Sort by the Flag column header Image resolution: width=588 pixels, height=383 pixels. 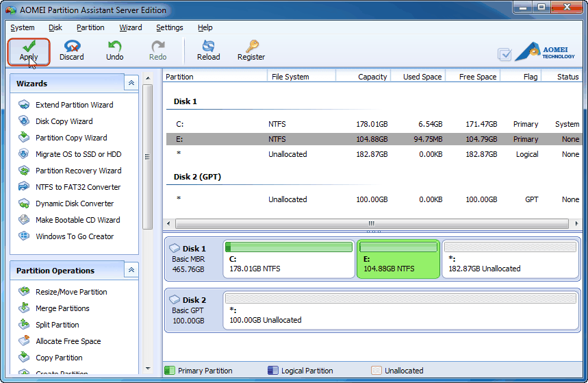point(521,77)
